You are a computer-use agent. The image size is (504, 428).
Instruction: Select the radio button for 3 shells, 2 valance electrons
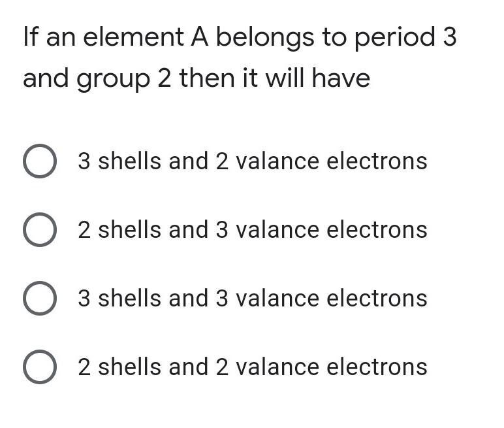40,161
